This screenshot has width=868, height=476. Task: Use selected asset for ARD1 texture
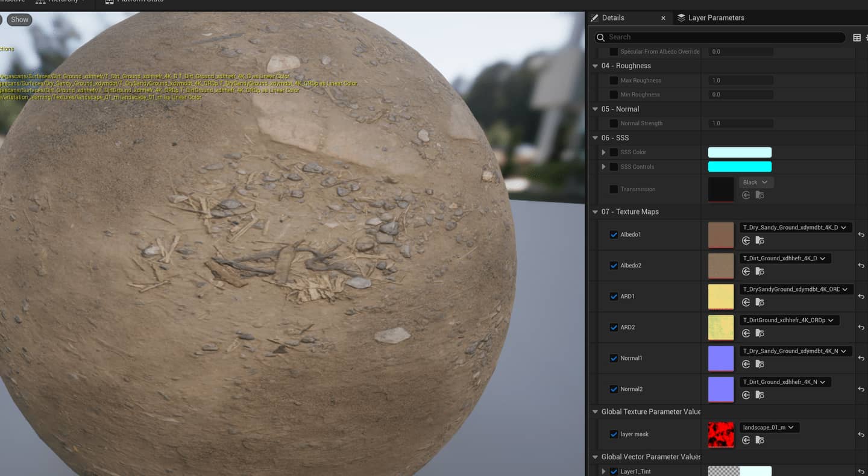(746, 302)
